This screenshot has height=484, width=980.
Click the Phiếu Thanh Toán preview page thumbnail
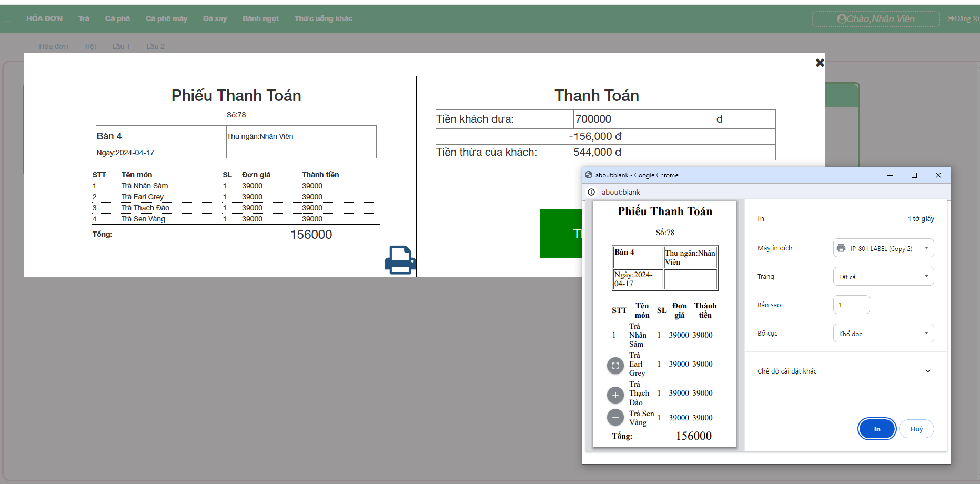pyautogui.click(x=665, y=324)
